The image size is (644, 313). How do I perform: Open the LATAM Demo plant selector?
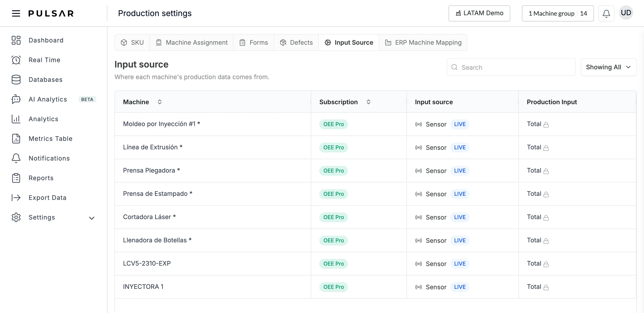[479, 13]
